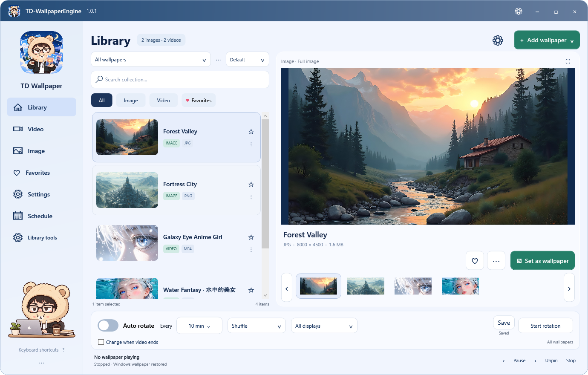Open All wallpapers collection dropdown
Image resolution: width=588 pixels, height=375 pixels.
(151, 60)
